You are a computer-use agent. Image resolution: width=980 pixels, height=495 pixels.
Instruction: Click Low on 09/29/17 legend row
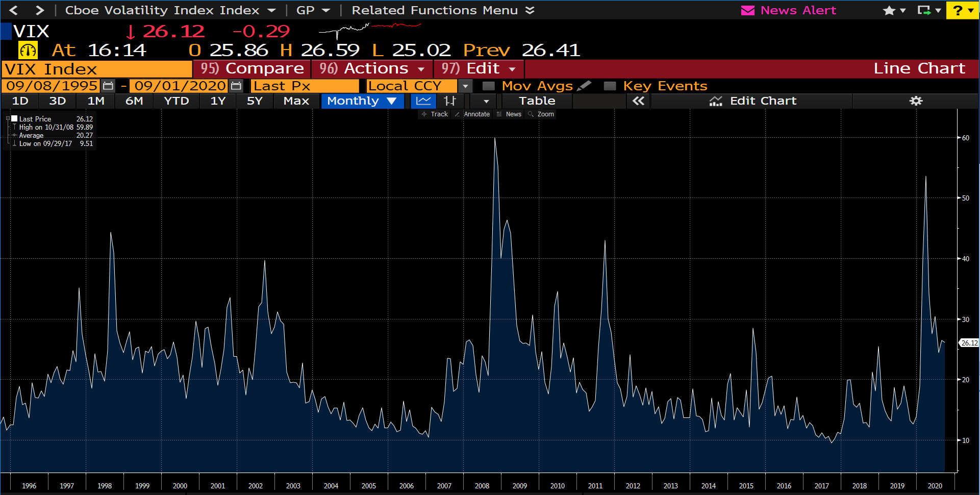click(53, 143)
